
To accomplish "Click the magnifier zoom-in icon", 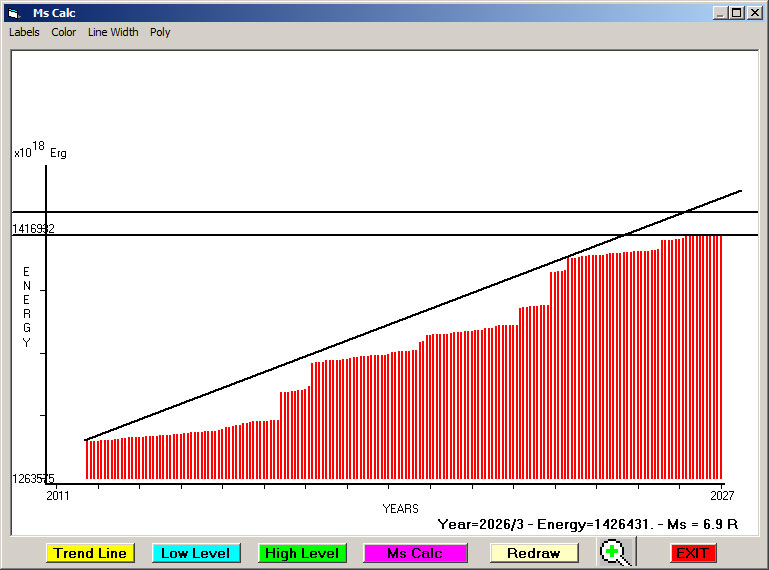I will pyautogui.click(x=616, y=552).
